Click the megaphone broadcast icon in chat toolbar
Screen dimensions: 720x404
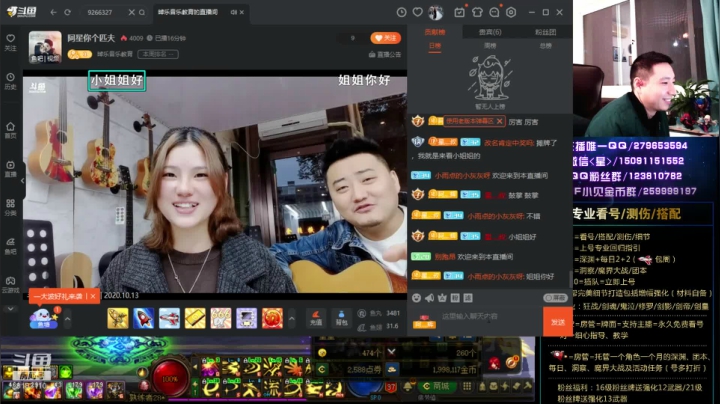coord(429,298)
